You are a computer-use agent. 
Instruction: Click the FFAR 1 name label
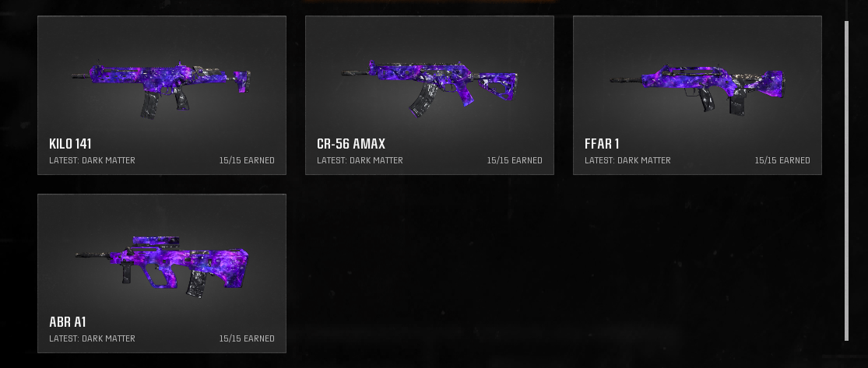pos(602,144)
